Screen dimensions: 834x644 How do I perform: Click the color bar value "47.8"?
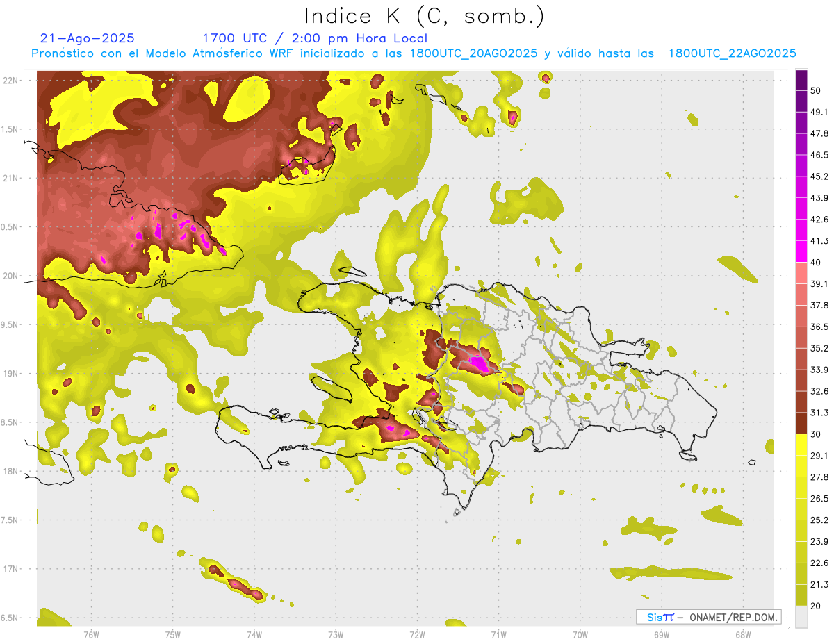pos(819,133)
